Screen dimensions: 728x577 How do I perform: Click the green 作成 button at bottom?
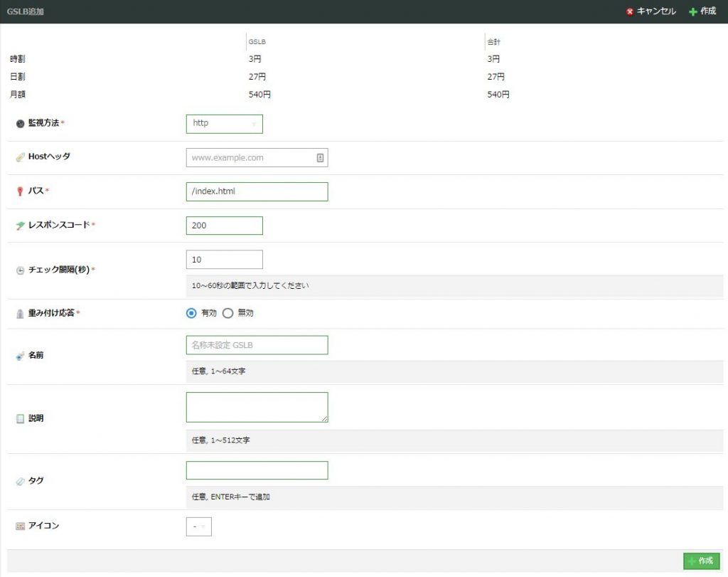click(x=701, y=561)
